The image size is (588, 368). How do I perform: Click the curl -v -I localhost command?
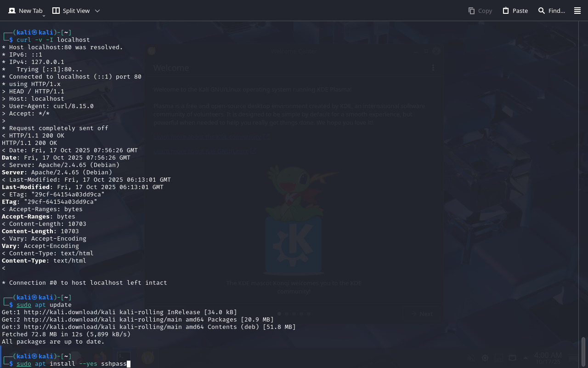tap(53, 40)
